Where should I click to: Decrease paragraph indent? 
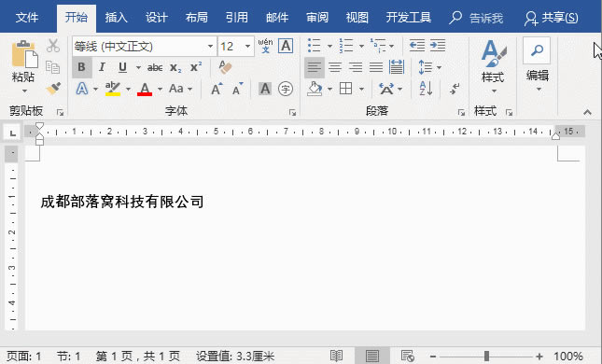416,46
